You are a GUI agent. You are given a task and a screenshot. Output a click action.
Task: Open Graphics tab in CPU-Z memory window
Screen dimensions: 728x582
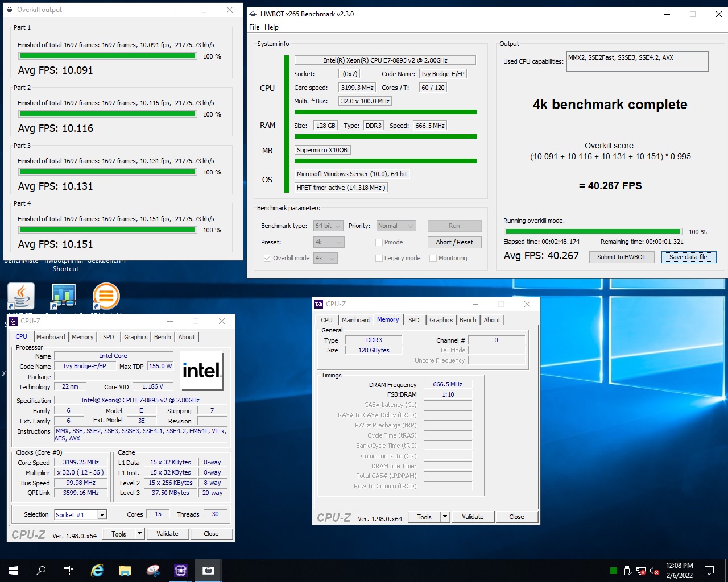441,320
